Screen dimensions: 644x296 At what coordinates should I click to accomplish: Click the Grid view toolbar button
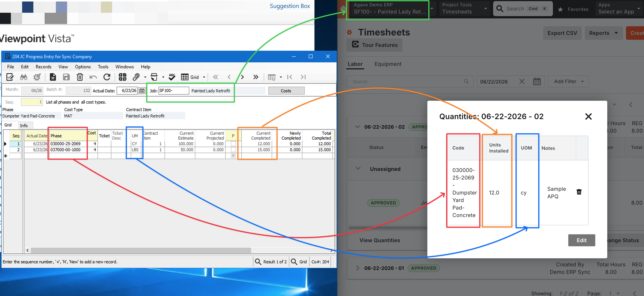pos(190,77)
